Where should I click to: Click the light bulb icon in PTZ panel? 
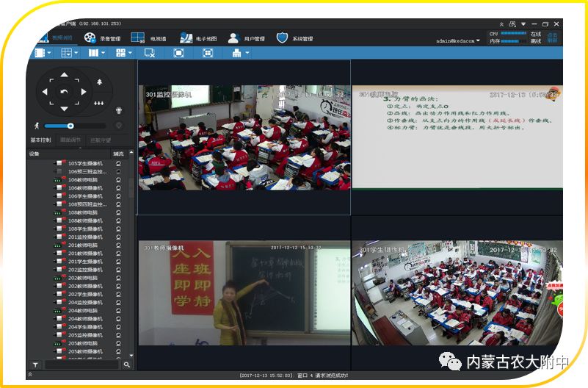pos(119,110)
